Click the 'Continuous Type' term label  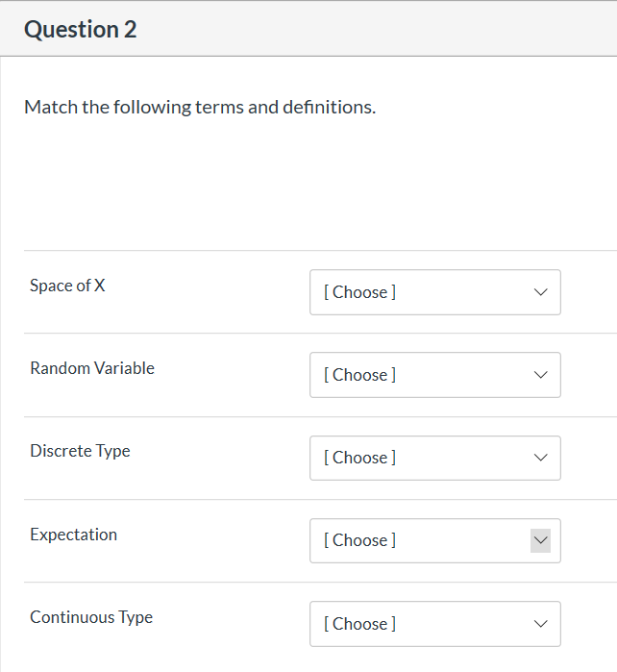pyautogui.click(x=91, y=617)
